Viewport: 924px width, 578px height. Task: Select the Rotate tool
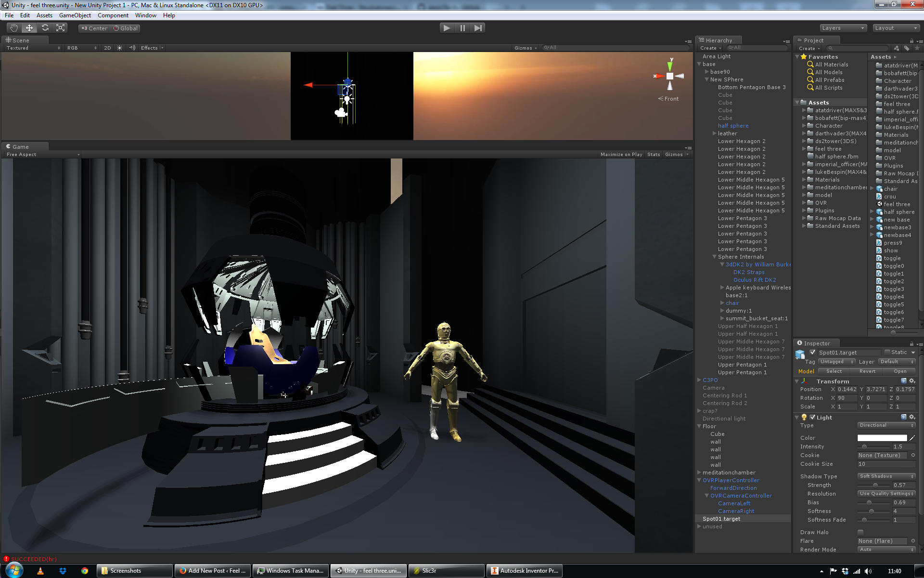click(x=45, y=28)
